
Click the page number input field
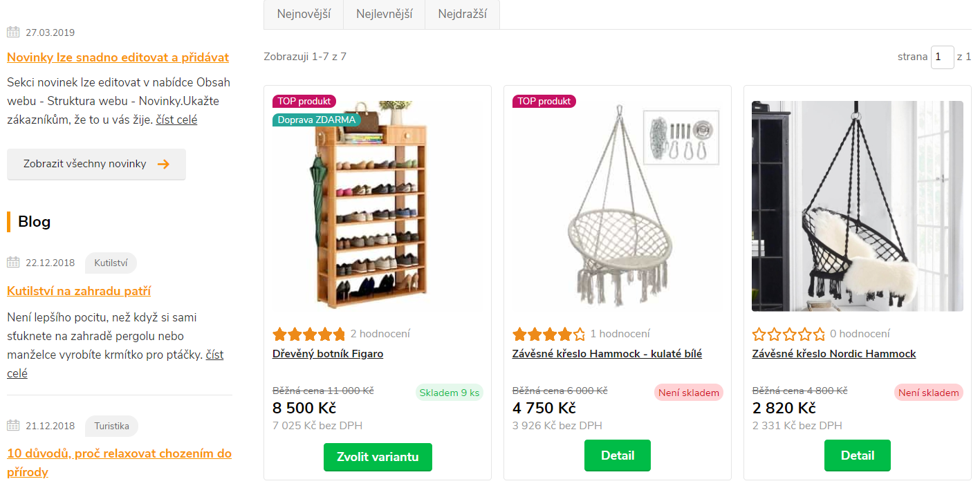942,57
